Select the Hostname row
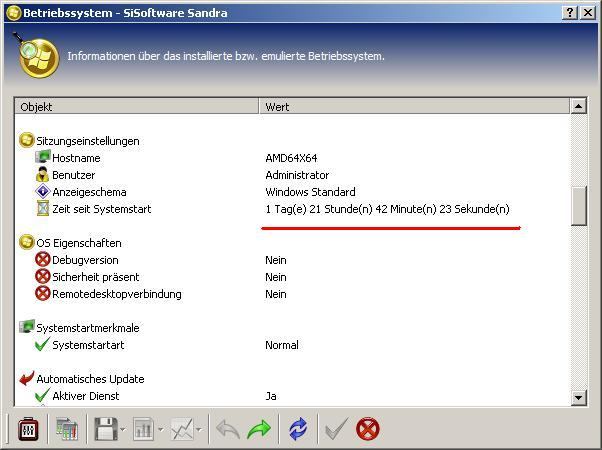 (292, 158)
